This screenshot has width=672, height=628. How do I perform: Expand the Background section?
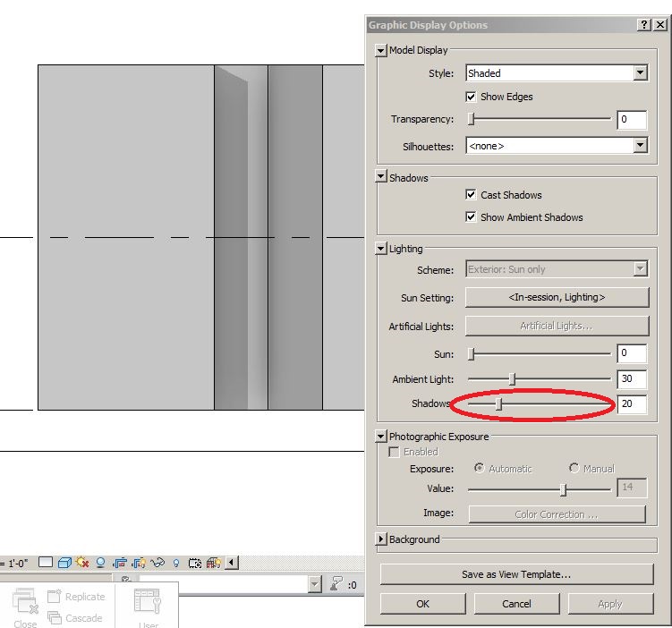(x=380, y=539)
